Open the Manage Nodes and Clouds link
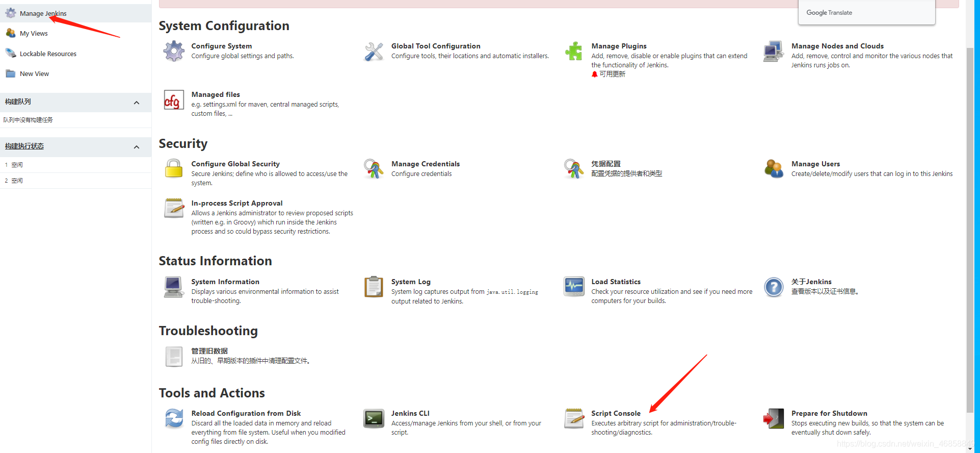The width and height of the screenshot is (980, 453). click(x=837, y=46)
